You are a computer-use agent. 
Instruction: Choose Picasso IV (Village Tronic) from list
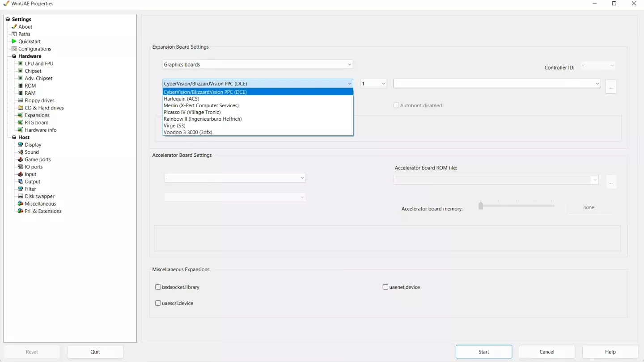click(x=192, y=112)
